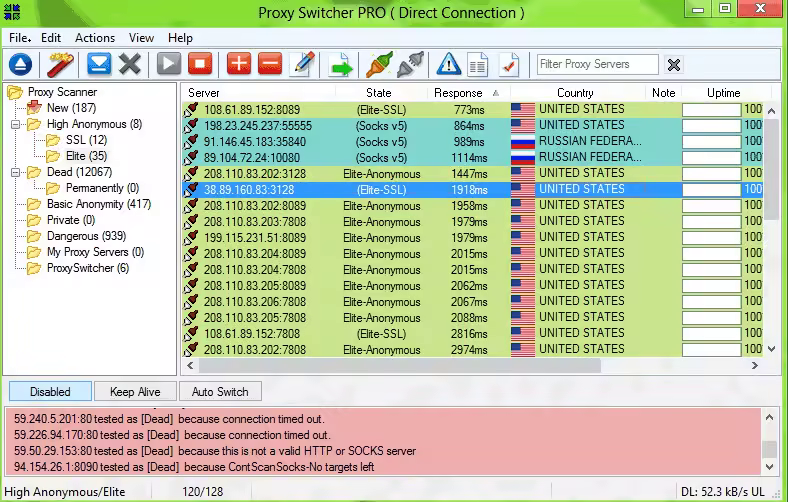
Task: Clear the proxy filter with X button
Action: [674, 65]
